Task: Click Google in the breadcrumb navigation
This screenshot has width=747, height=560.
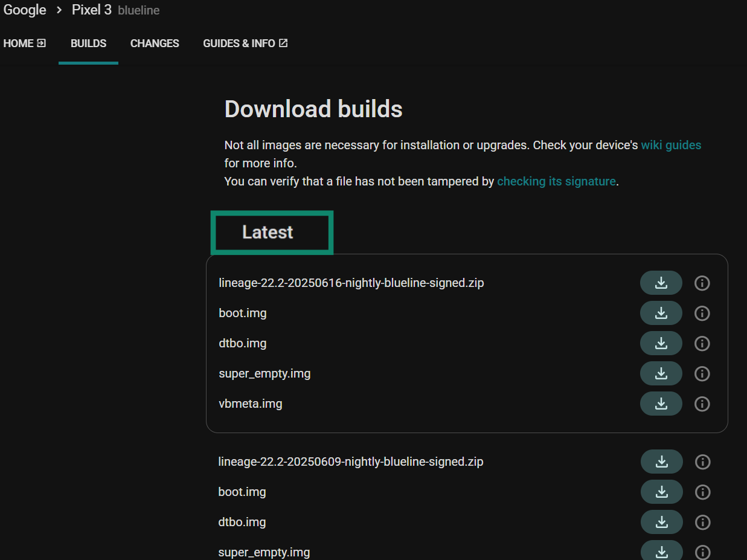Action: [x=24, y=10]
